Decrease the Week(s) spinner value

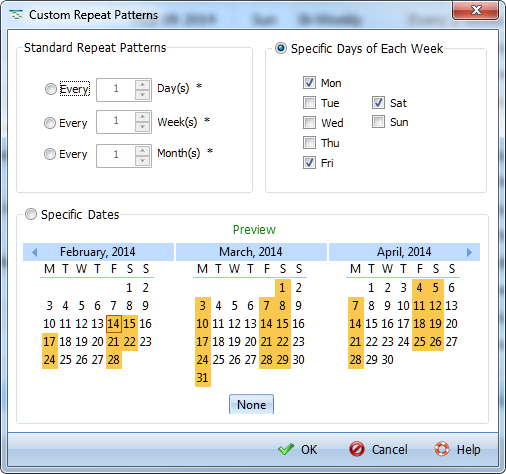pyautogui.click(x=143, y=127)
